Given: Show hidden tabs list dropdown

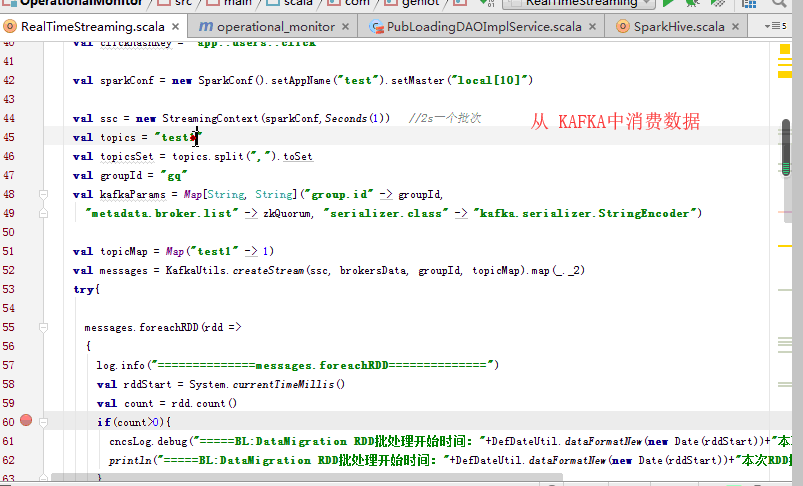Looking at the screenshot, I should (772, 26).
